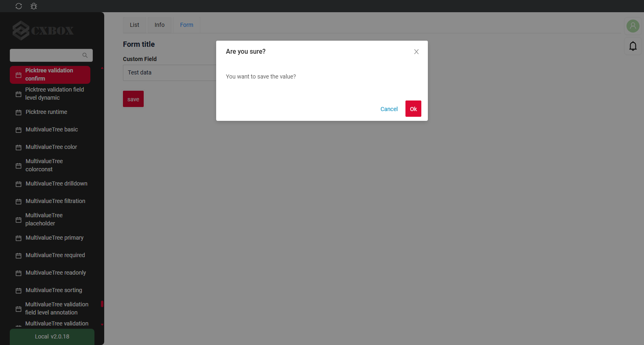Click the icon beside MultivalueTree color
This screenshot has height=345, width=644.
(x=18, y=147)
